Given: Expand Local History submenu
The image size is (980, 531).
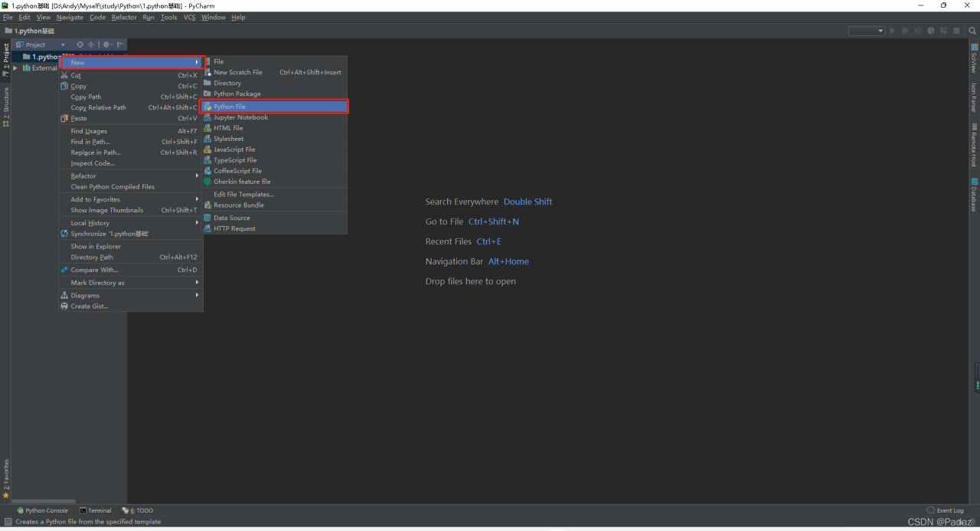Looking at the screenshot, I should 131,223.
